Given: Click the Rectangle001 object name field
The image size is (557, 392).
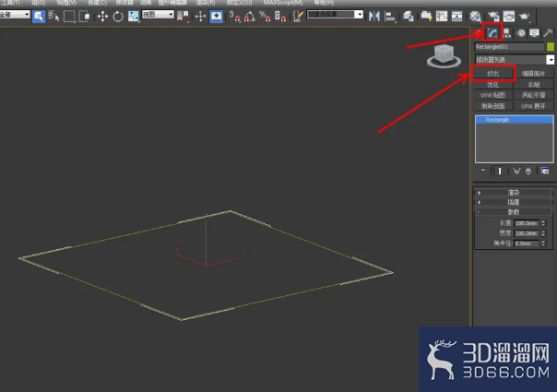Looking at the screenshot, I should point(509,46).
